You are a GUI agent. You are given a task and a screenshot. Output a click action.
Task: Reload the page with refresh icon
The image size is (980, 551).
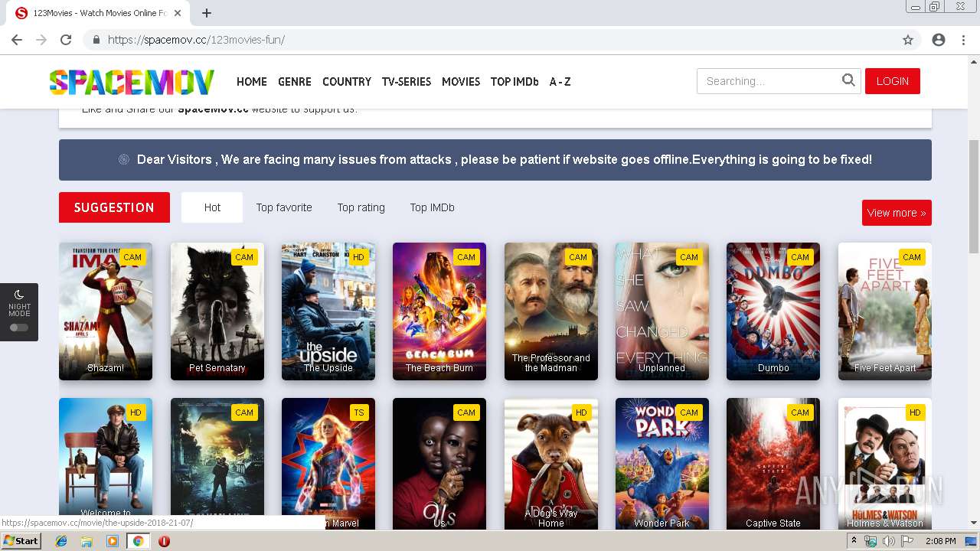[66, 40]
